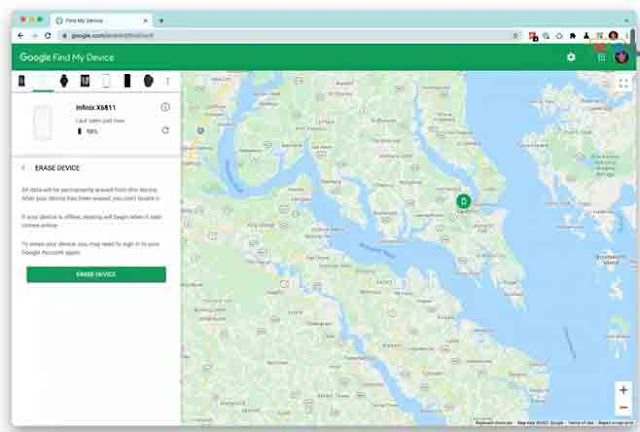
Task: Select the round dark device tab
Action: click(149, 81)
